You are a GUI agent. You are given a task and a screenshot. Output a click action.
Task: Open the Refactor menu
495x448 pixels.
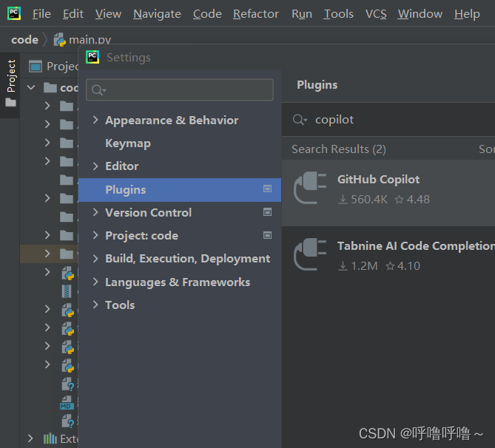(256, 14)
